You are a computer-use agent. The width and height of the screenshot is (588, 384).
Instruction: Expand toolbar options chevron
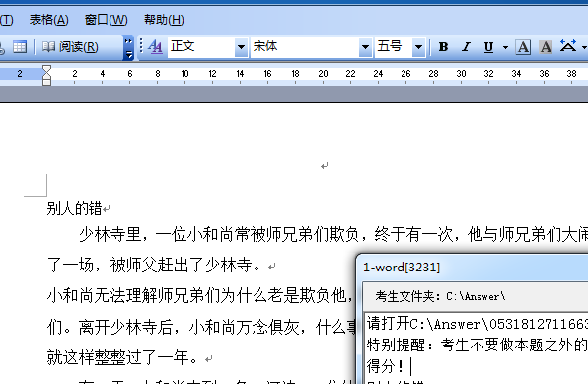[x=128, y=47]
